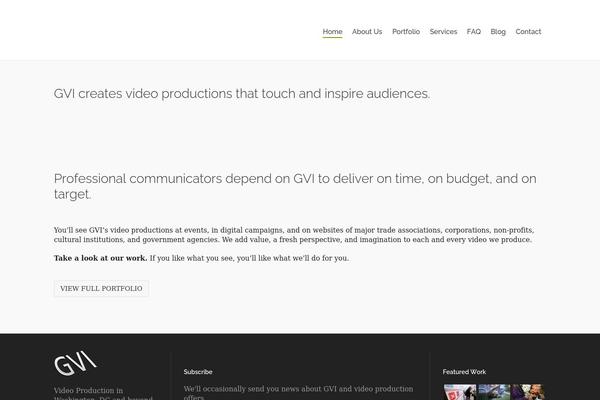The height and width of the screenshot is (400, 600).
Task: Open the second Featured Work thumbnail
Action: tap(494, 392)
